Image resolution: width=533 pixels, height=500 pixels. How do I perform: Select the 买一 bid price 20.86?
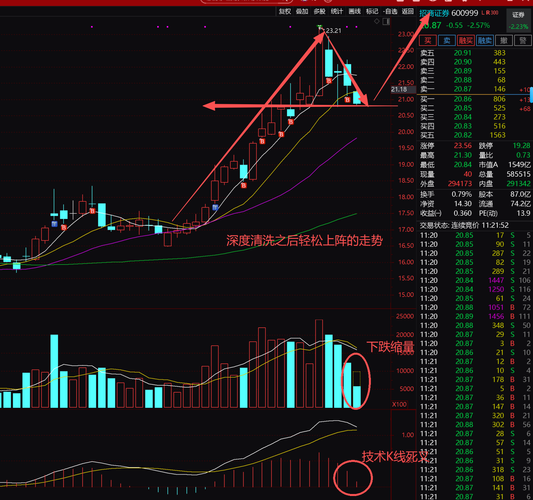click(x=462, y=99)
